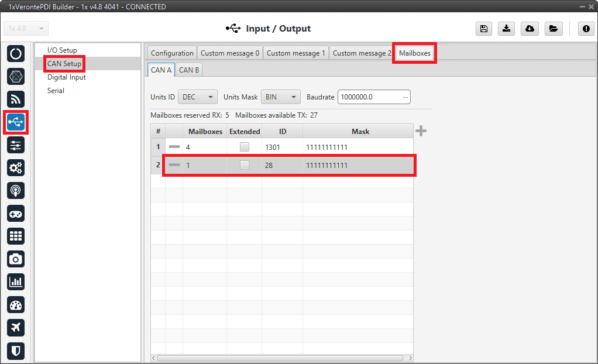
Task: Click the cloud download icon
Action: [530, 29]
